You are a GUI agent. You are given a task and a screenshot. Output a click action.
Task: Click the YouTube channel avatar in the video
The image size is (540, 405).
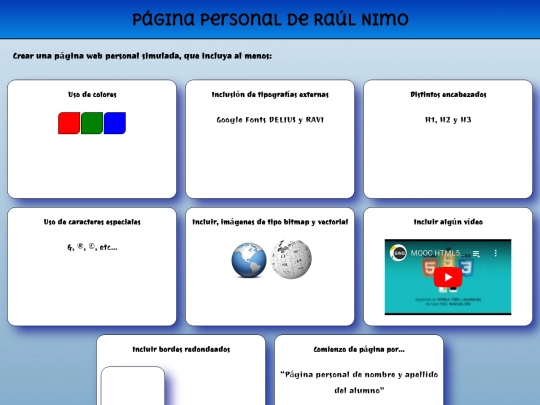[398, 253]
